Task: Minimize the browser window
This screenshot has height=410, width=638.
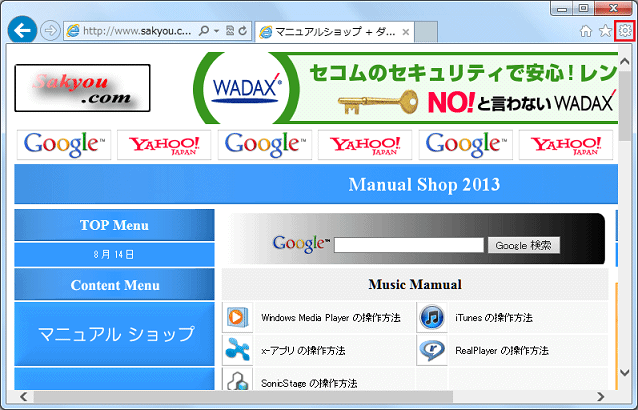Action: click(562, 8)
